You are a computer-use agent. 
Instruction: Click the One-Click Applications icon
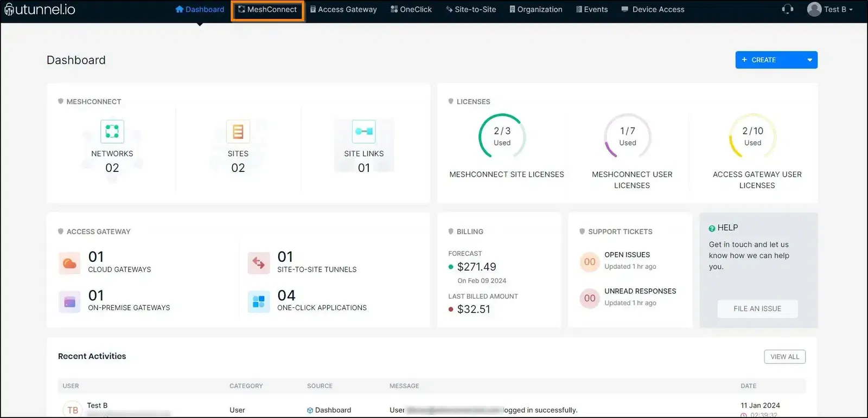coord(259,302)
